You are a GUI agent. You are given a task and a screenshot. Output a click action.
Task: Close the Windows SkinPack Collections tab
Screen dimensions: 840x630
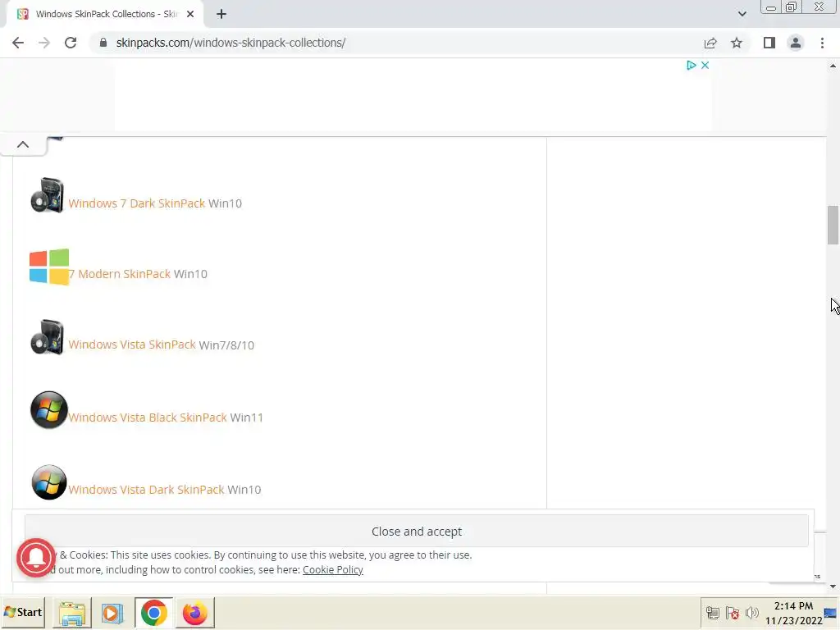click(x=190, y=15)
